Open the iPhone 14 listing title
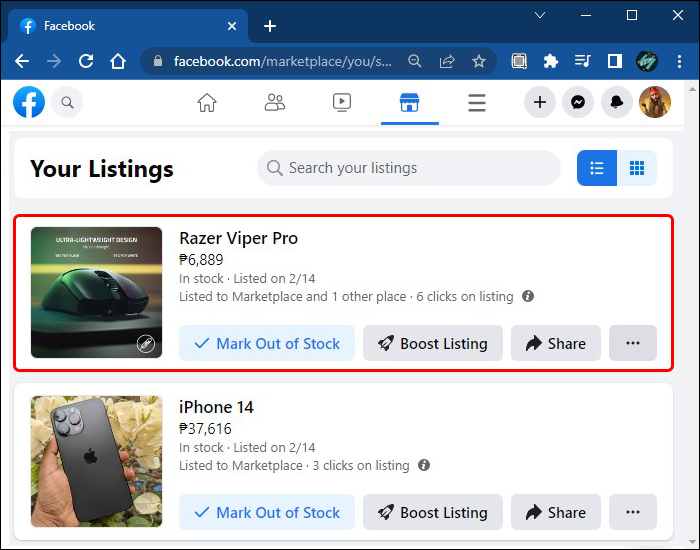700x550 pixels. click(216, 407)
